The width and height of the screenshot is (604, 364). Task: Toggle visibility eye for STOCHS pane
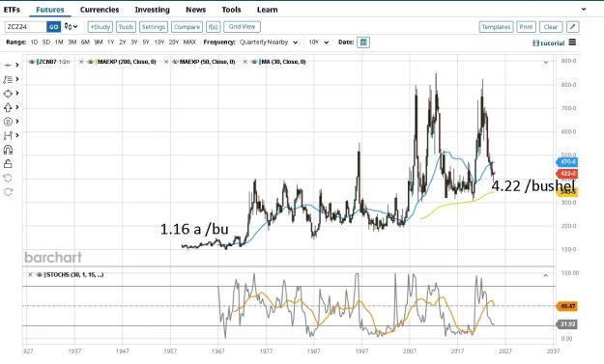tap(40, 275)
